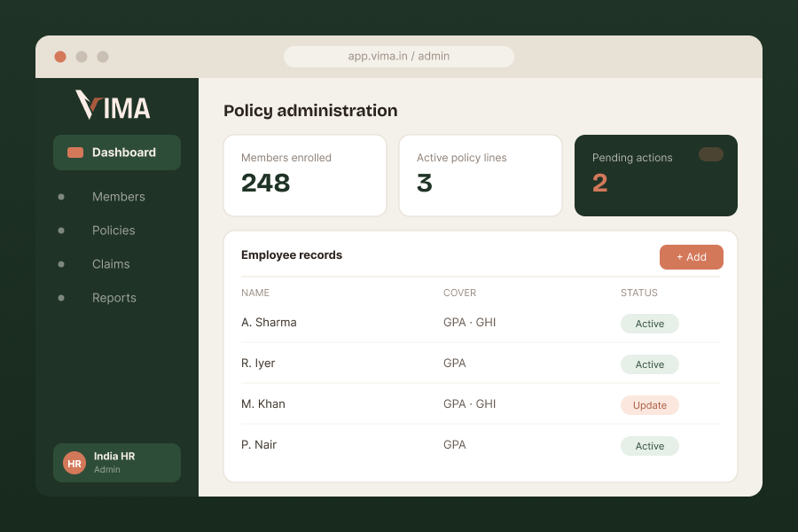Click the + Add employee button

[691, 257]
